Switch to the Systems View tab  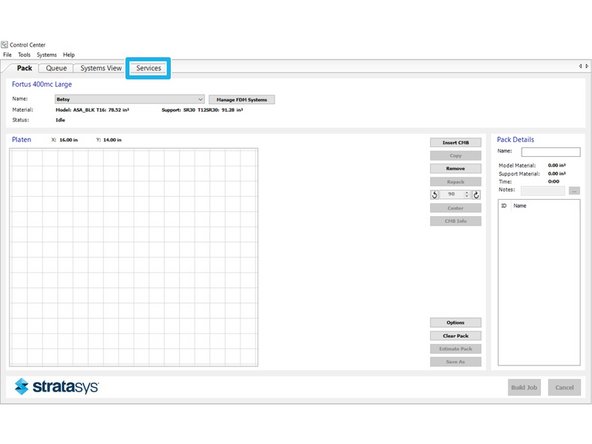point(101,68)
